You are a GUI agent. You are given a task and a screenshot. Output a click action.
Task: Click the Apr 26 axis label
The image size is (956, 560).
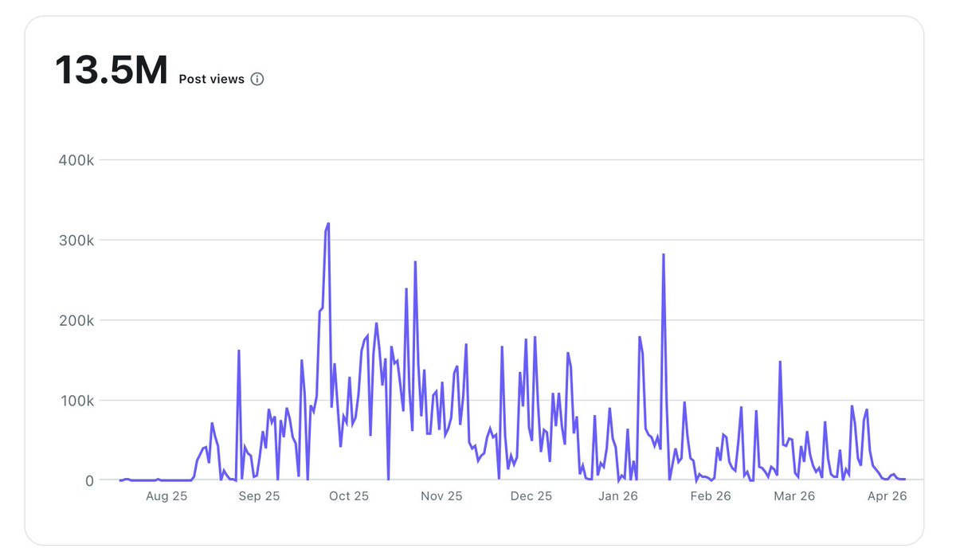click(887, 495)
